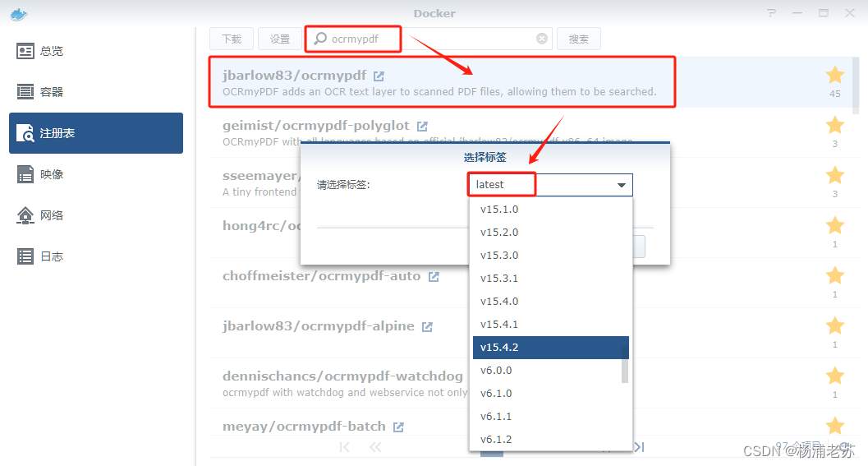This screenshot has height=466, width=868.
Task: Open the 总览 overview section
Action: pyautogui.click(x=96, y=51)
